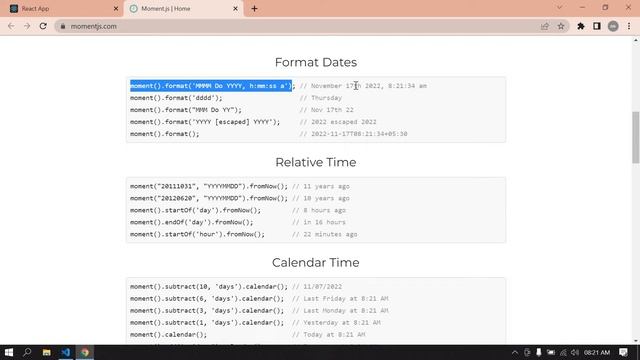This screenshot has height=360, width=640.
Task: Open Chrome three-dot menu
Action: (x=629, y=26)
